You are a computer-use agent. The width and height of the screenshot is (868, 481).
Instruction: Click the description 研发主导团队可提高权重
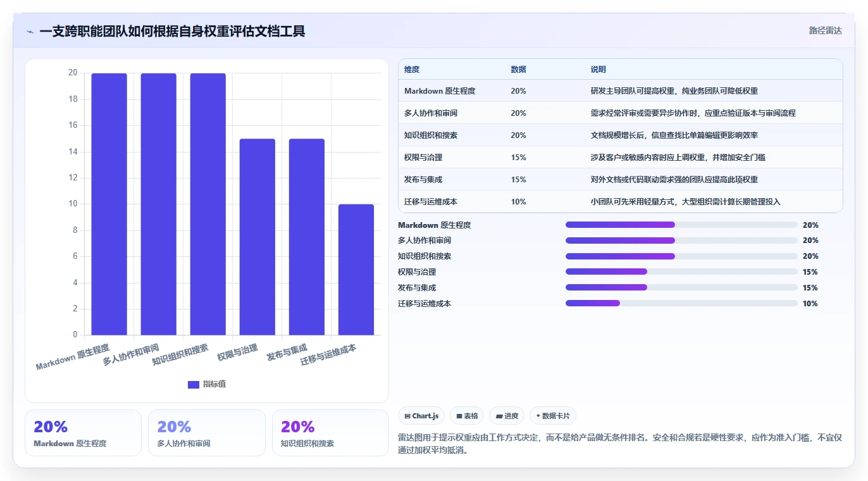click(x=674, y=91)
